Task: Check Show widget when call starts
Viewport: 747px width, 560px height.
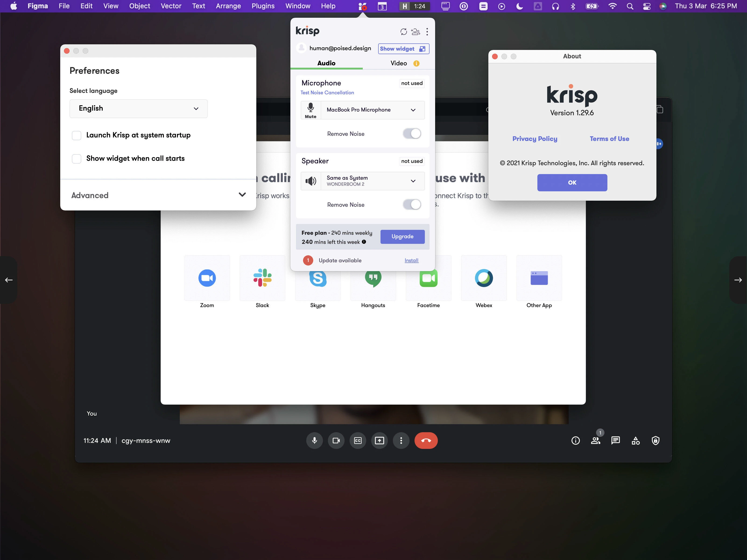Action: [x=77, y=159]
